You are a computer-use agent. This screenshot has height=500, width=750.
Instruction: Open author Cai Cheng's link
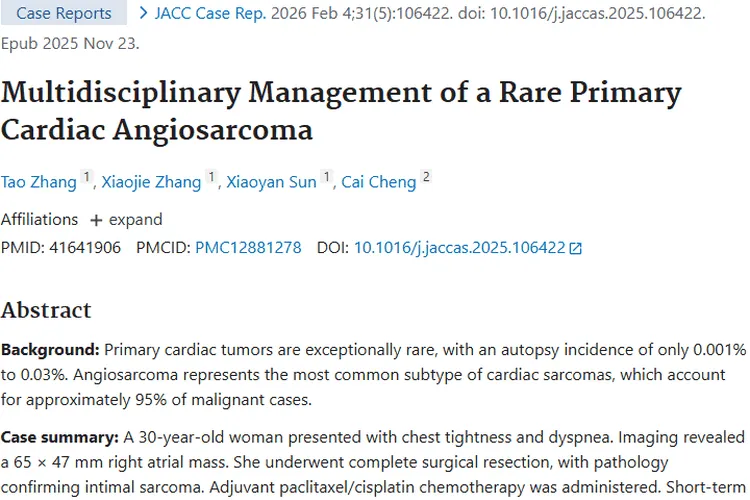(379, 181)
